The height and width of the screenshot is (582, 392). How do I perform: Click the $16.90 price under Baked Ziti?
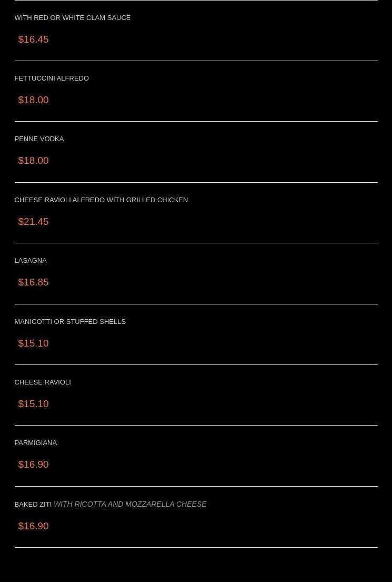click(x=33, y=526)
